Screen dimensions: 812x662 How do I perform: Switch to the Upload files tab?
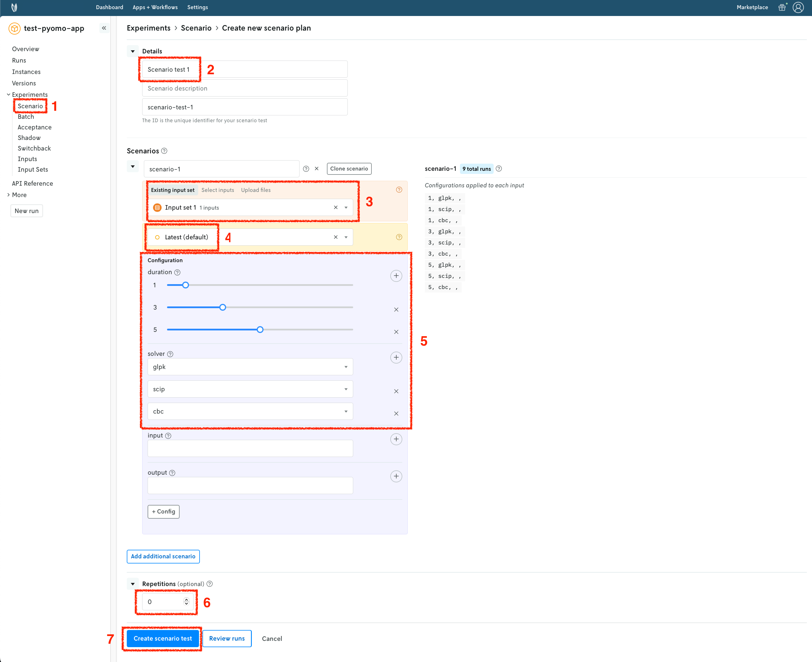(256, 190)
